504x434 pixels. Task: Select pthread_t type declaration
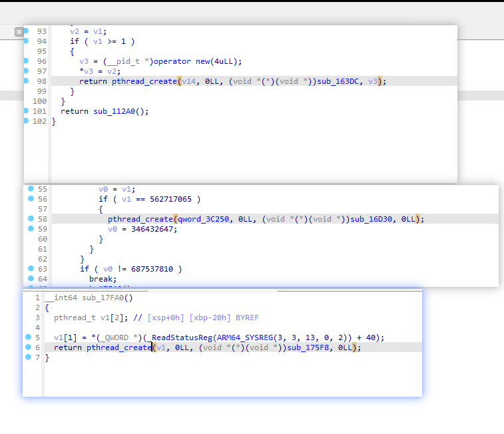pos(75,318)
